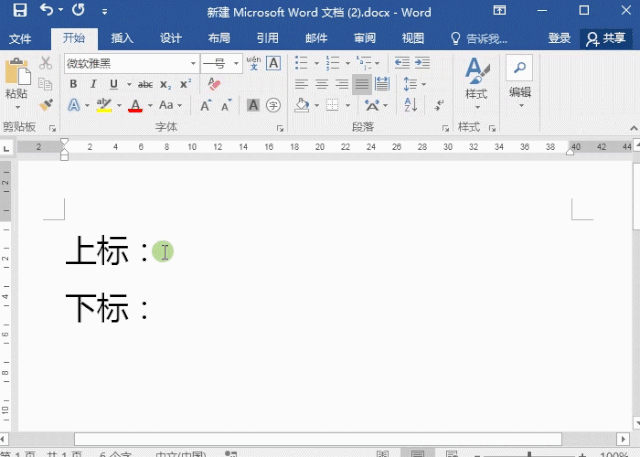The width and height of the screenshot is (640, 457).
Task: Sort text with the A-Z icon
Action: (411, 105)
